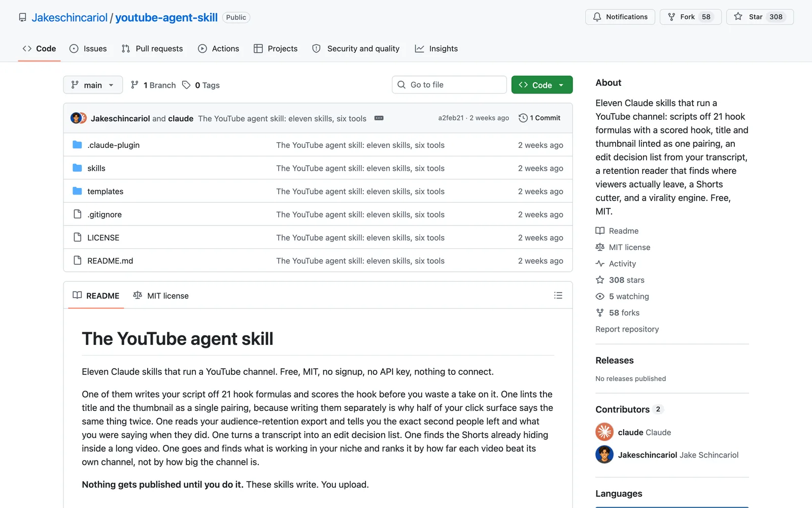View 58 forks link

click(618, 312)
